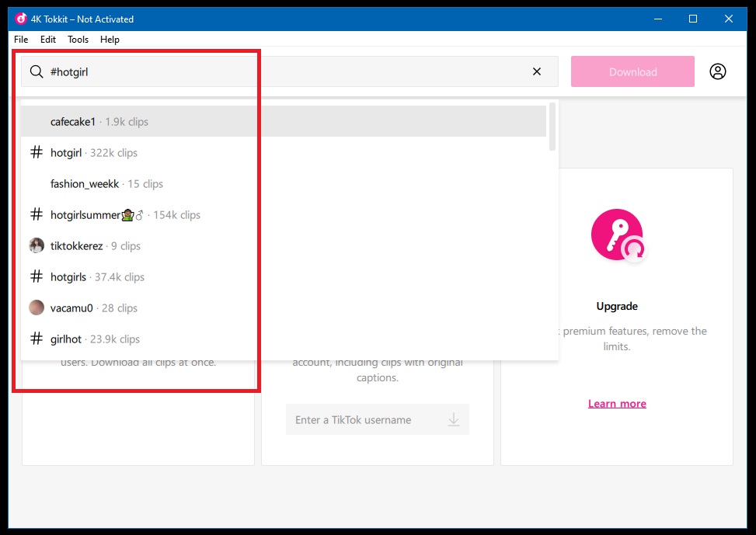Select hotgirl from the suggestion dropdown

tap(66, 152)
